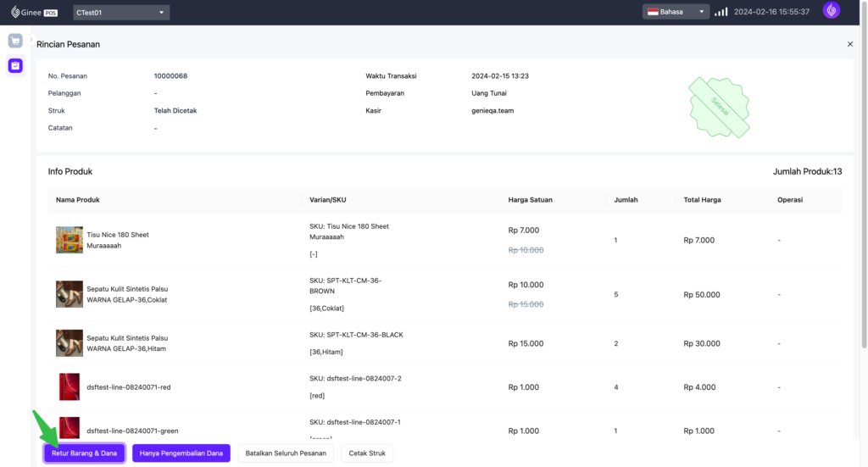868x467 pixels.
Task: Close the Rincian Pesanan panel
Action: (x=849, y=44)
